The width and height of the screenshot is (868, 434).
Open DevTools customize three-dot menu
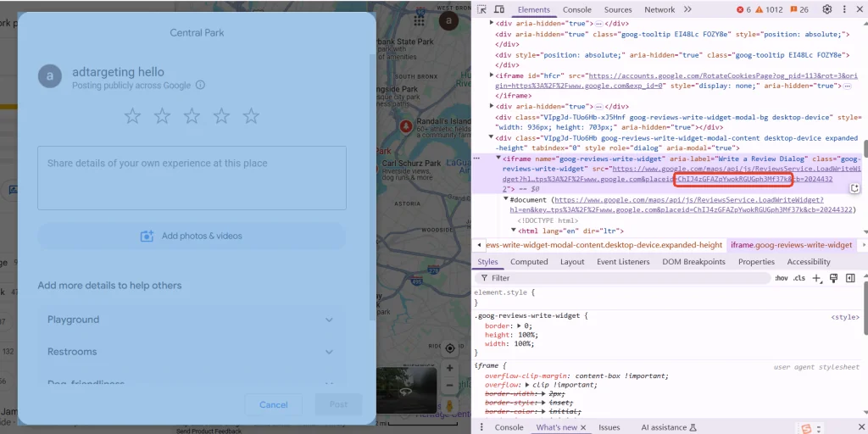click(x=844, y=9)
